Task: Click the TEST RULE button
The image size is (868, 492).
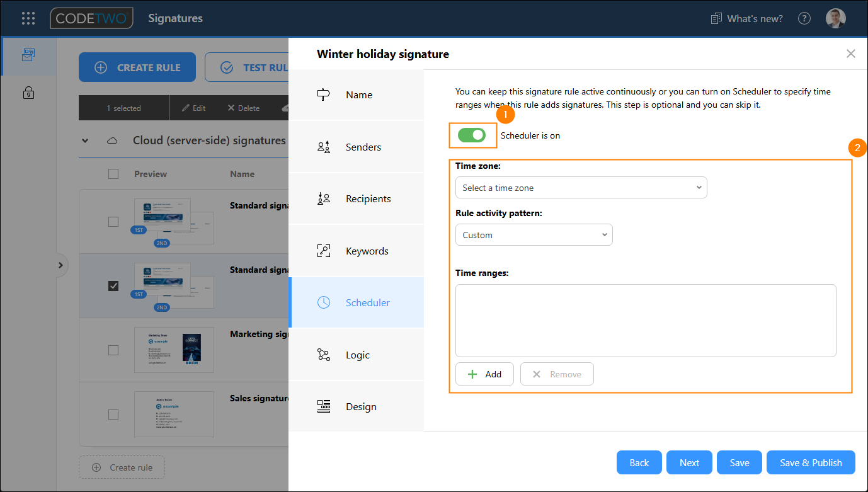Action: click(247, 67)
